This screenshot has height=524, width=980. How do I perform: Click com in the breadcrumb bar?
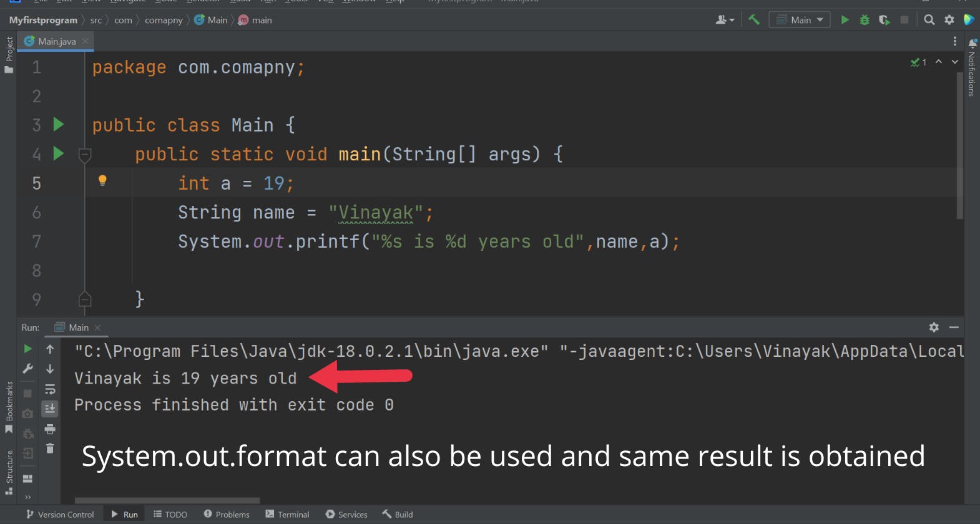point(123,20)
